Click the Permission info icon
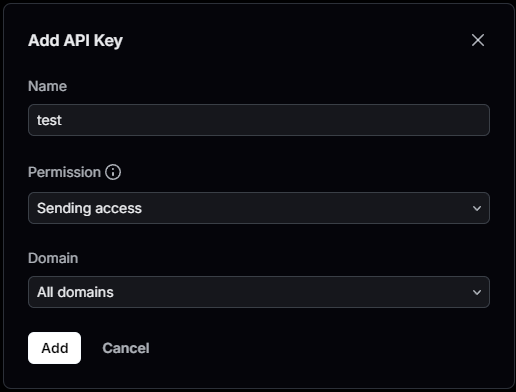516x392 pixels. point(113,172)
